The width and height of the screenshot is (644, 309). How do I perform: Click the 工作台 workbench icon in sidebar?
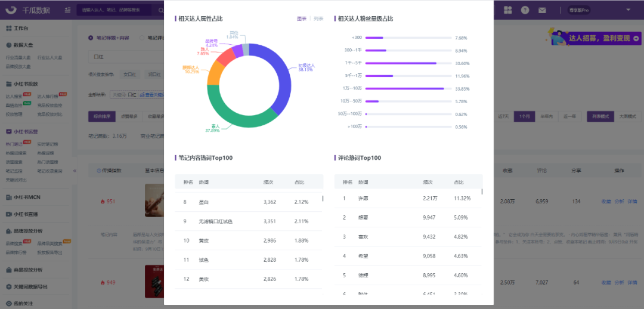(x=8, y=28)
